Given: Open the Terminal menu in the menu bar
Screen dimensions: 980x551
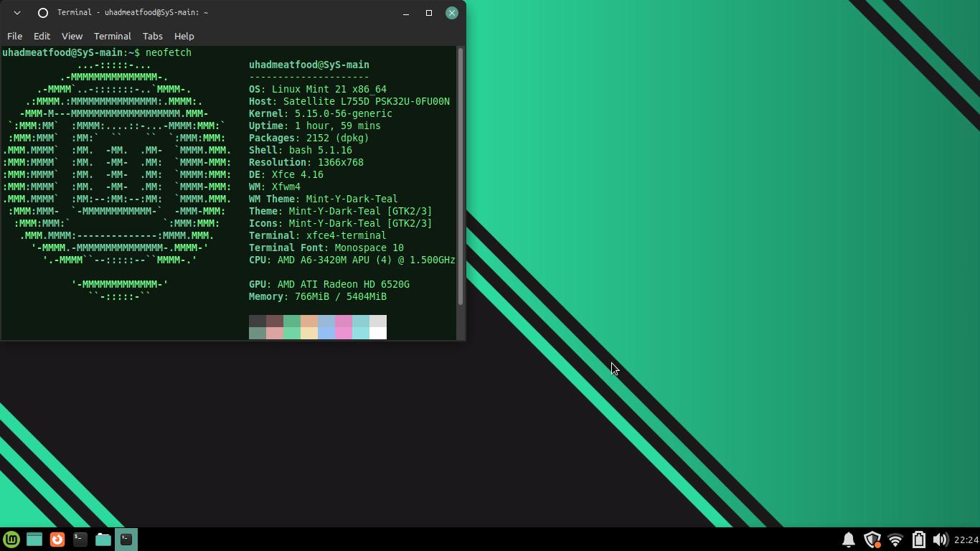Looking at the screenshot, I should pos(112,36).
